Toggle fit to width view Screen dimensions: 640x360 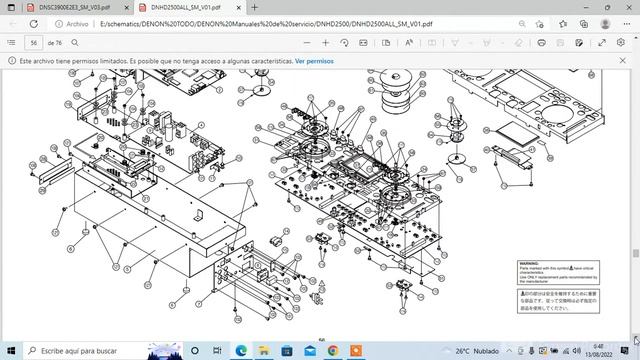point(363,42)
